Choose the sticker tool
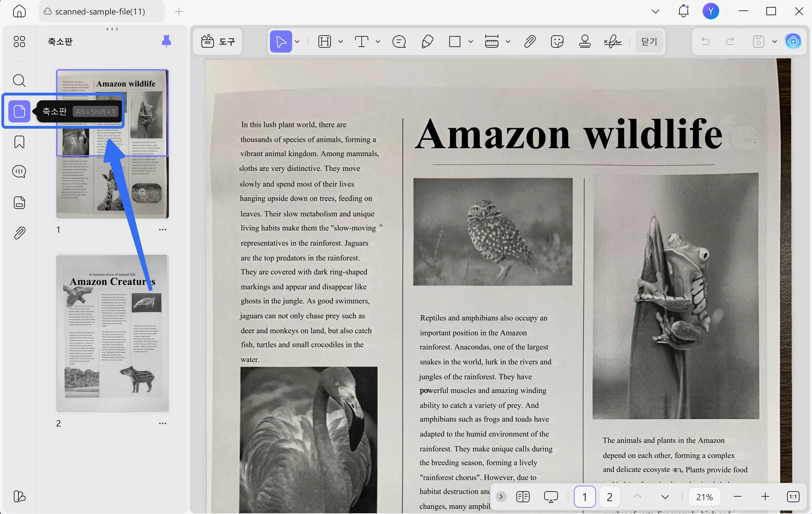 [x=557, y=42]
